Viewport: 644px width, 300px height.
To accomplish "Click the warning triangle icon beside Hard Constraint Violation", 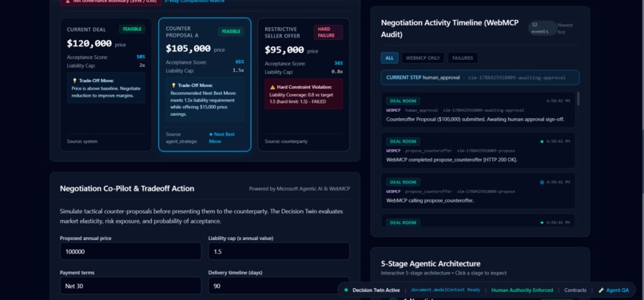I will (x=272, y=88).
